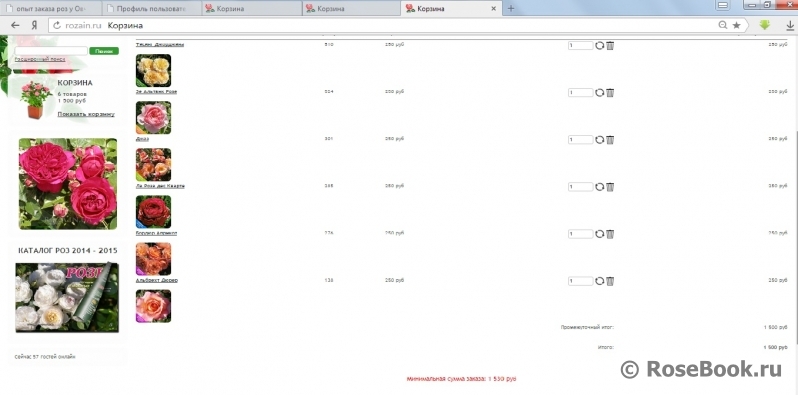The height and width of the screenshot is (395, 798).
Task: Trash the Джаз rose item
Action: [x=610, y=139]
